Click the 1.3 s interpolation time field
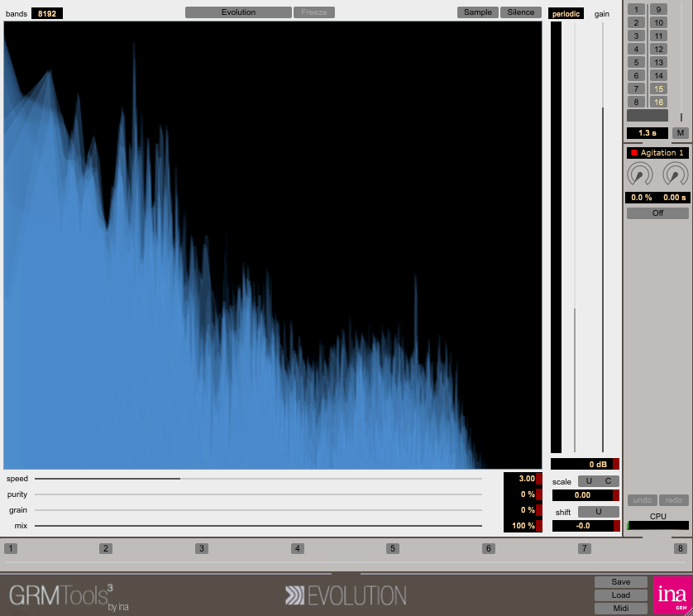Image resolution: width=693 pixels, height=616 pixels. [x=647, y=133]
